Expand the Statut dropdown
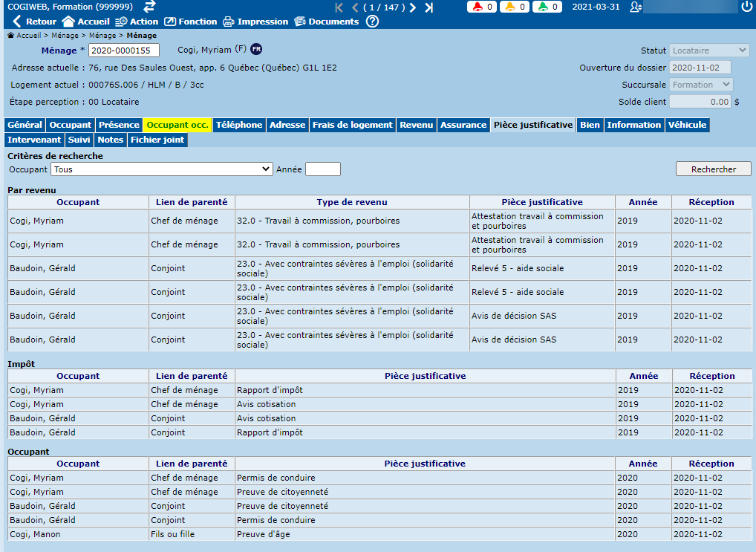Image resolution: width=756 pixels, height=552 pixels. click(x=709, y=51)
